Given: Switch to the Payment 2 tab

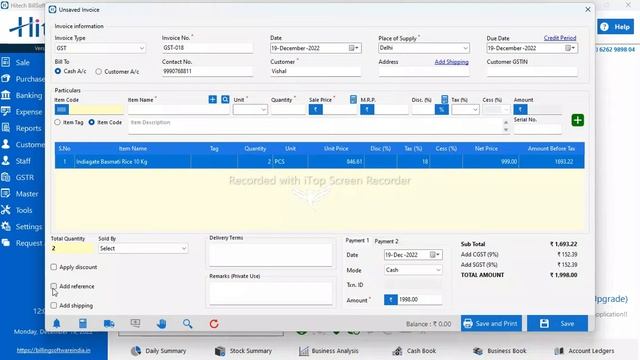Looking at the screenshot, I should 386,241.
